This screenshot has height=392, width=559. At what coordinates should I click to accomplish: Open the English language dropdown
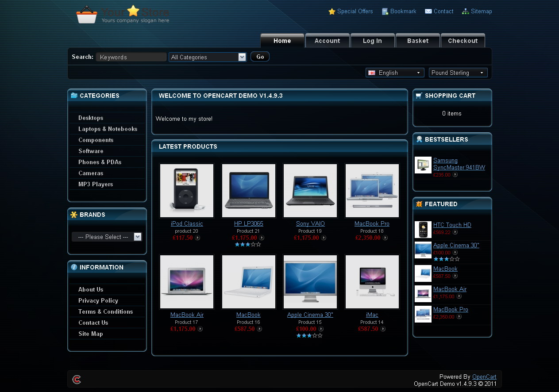coord(395,73)
